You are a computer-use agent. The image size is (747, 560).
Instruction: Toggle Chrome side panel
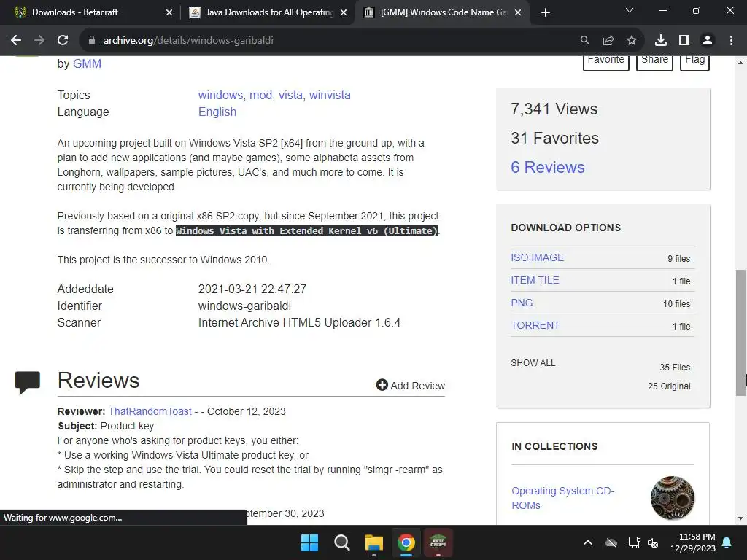coord(684,41)
